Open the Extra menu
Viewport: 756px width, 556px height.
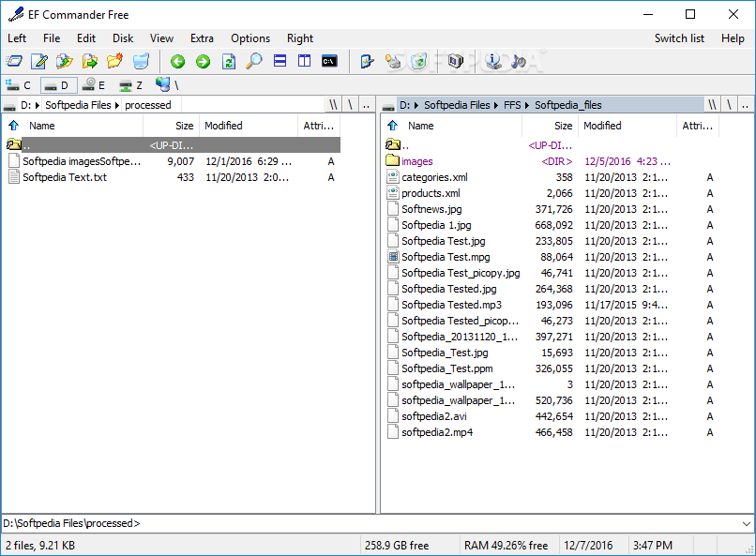point(202,38)
